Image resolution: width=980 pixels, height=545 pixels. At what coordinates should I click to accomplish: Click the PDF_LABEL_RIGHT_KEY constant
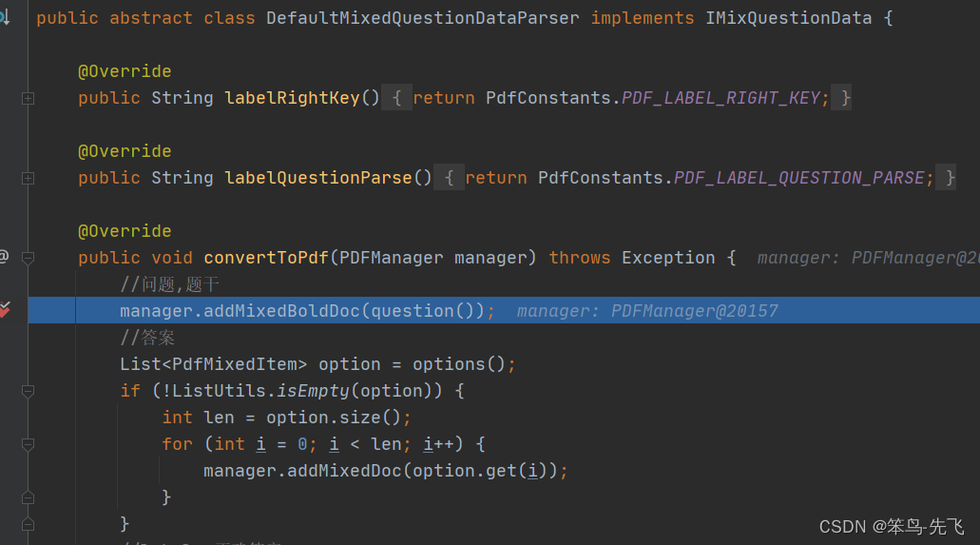721,98
